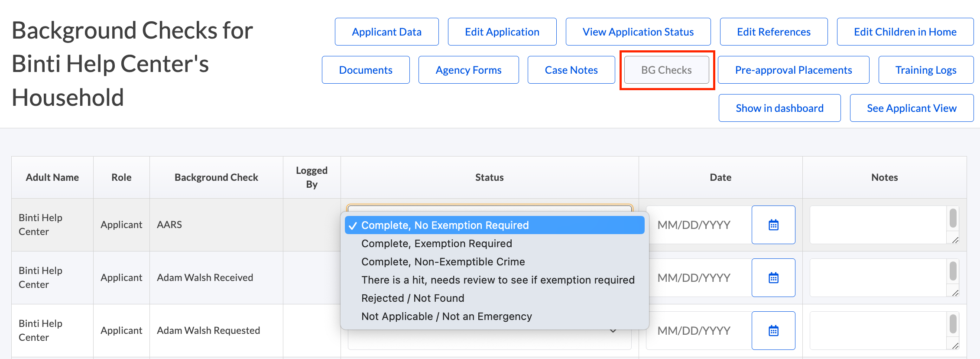The width and height of the screenshot is (980, 359).
Task: Switch to Case Notes tab
Action: 571,70
